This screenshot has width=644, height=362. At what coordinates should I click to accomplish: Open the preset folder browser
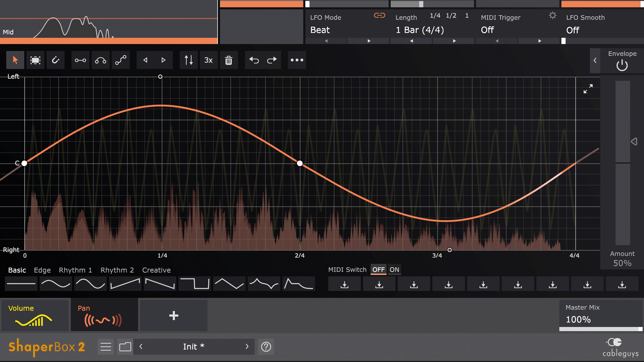[125, 347]
